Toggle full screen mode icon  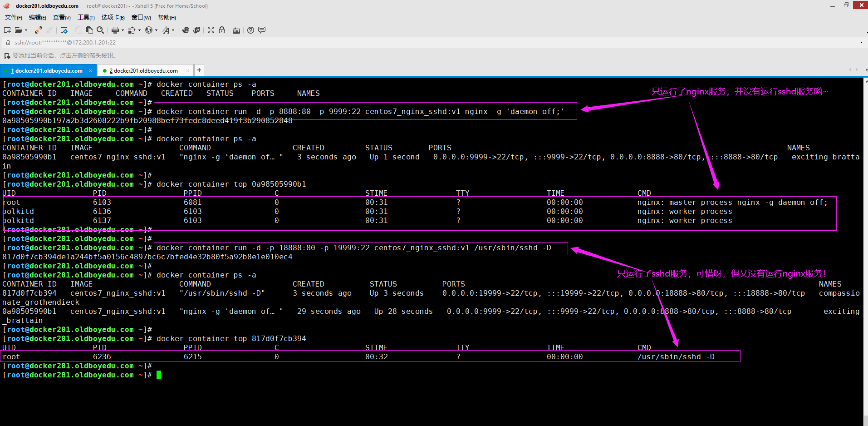point(211,30)
